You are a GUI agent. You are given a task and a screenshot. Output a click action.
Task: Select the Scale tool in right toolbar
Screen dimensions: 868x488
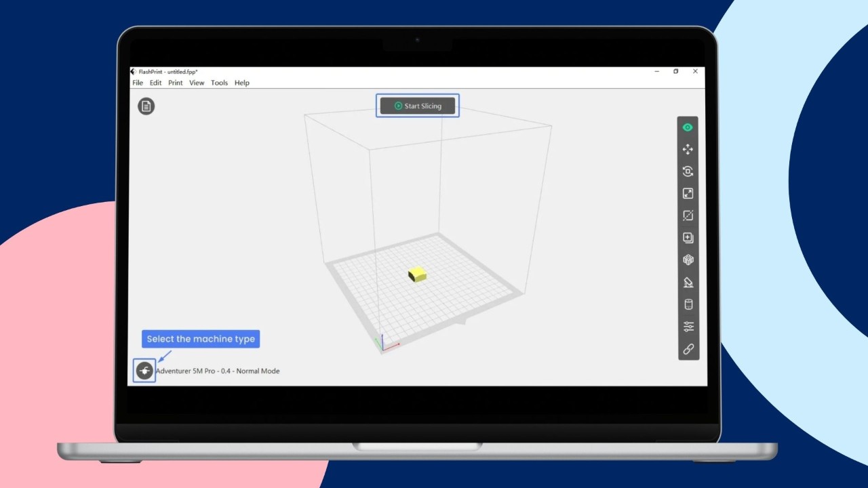pos(688,194)
